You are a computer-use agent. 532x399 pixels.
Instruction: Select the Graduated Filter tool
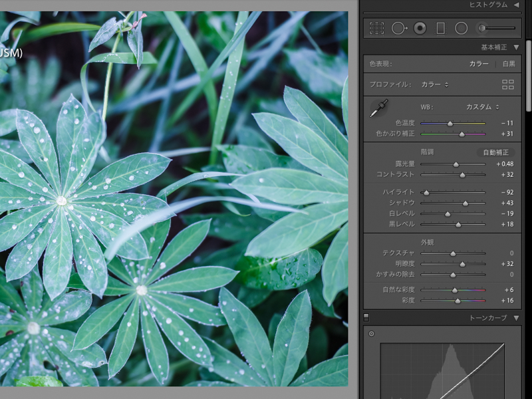pyautogui.click(x=440, y=28)
